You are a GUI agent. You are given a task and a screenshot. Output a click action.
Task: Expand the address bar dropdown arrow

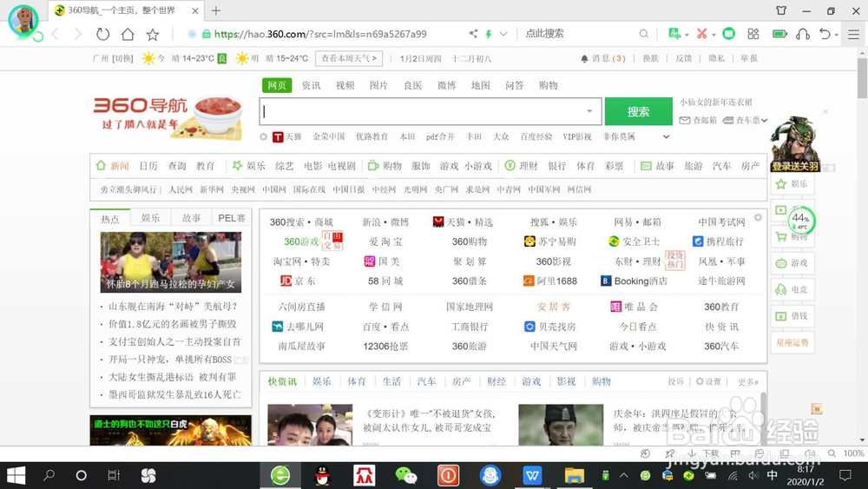coord(503,34)
